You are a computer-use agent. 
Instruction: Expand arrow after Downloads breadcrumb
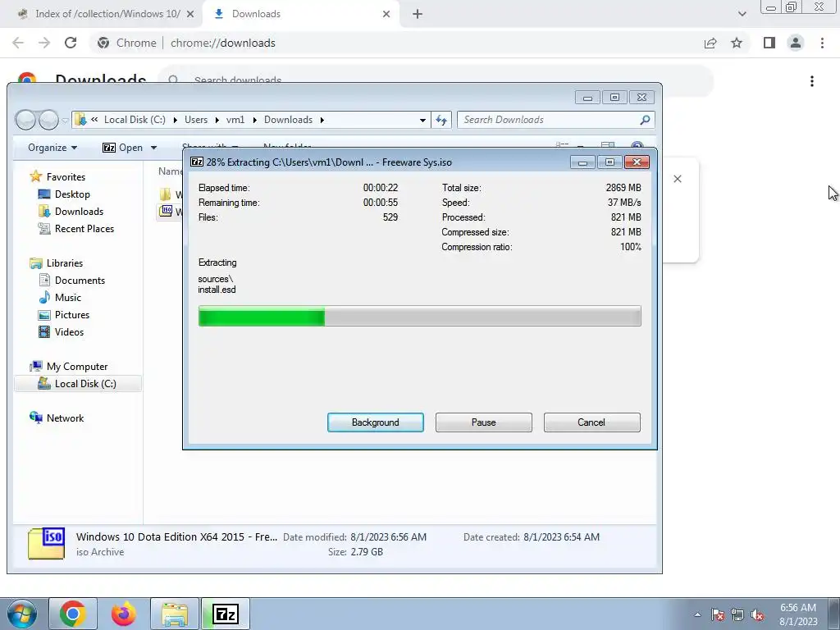tap(322, 120)
